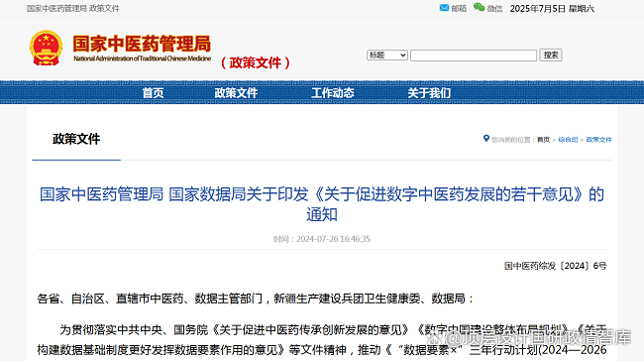Click the 综合司 breadcrumb link
The width and height of the screenshot is (644, 361).
(x=568, y=140)
